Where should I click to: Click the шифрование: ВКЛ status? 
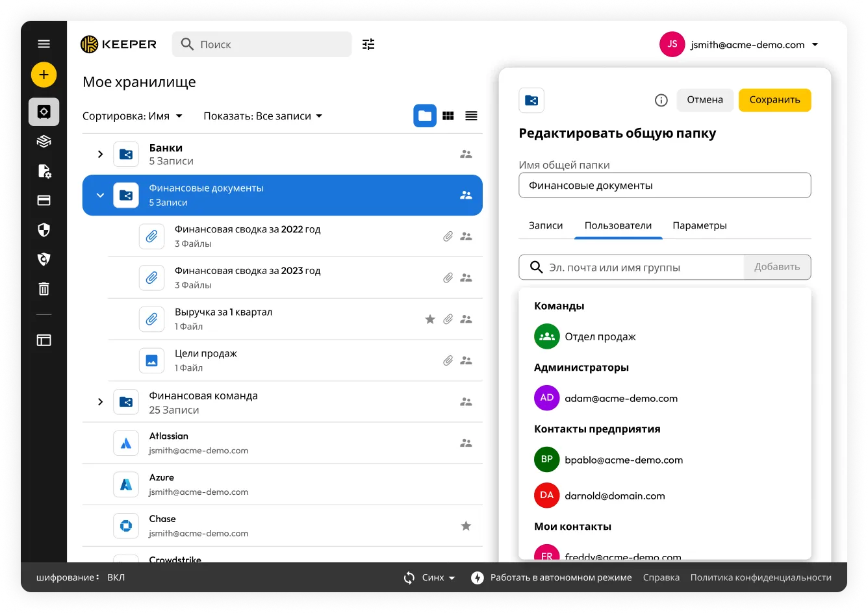[x=81, y=577]
